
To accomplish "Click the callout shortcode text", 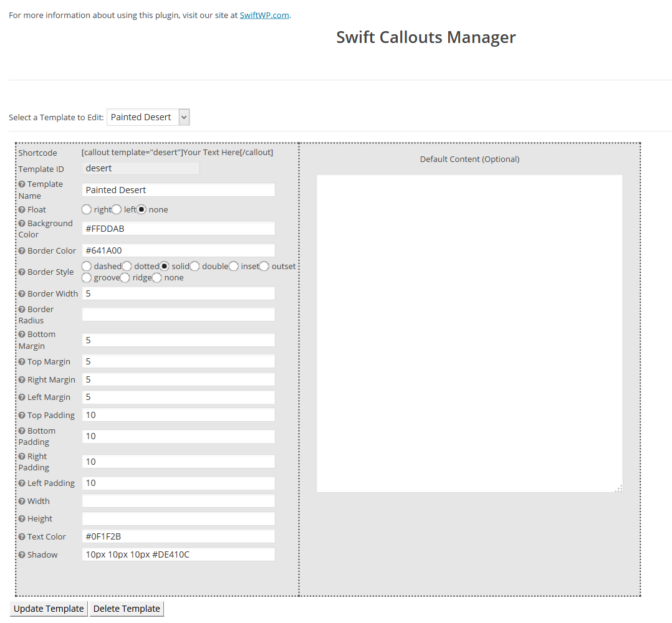I will tap(177, 153).
